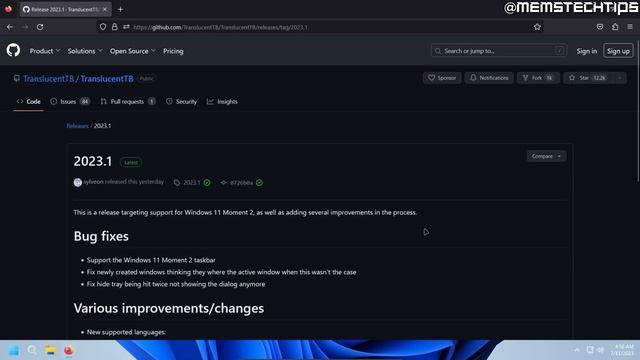Click the browser address bar URL

220,27
